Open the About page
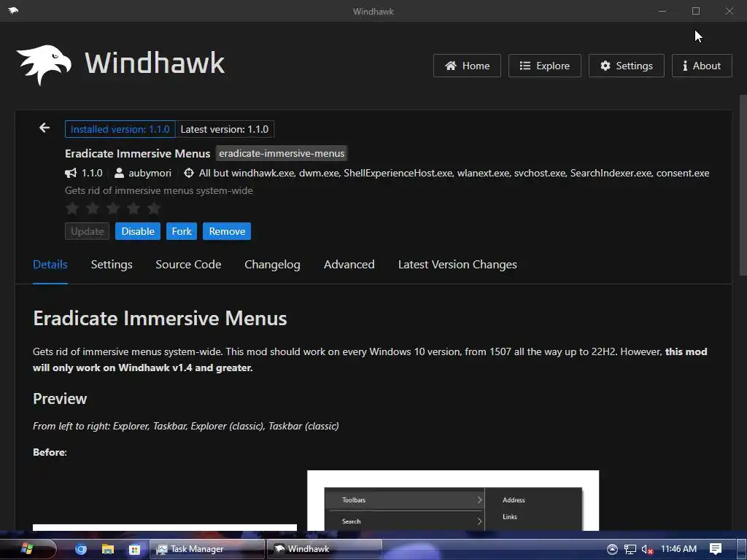The height and width of the screenshot is (560, 747). [702, 66]
